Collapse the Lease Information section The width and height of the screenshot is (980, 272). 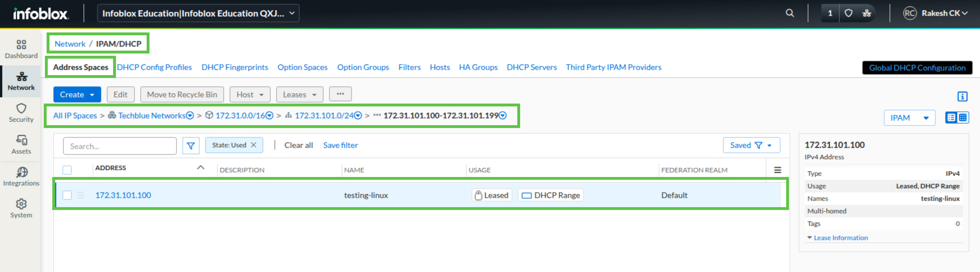[x=837, y=238]
